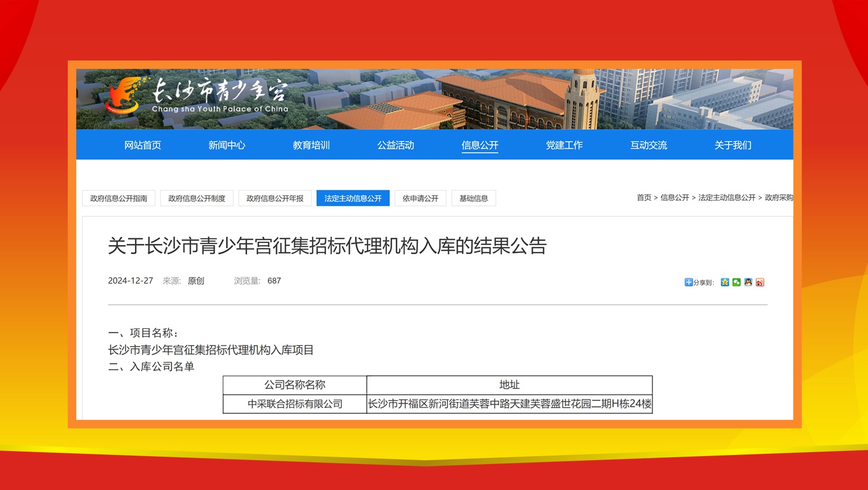Click the 首页 breadcrumb link
This screenshot has height=490, width=868.
(643, 198)
